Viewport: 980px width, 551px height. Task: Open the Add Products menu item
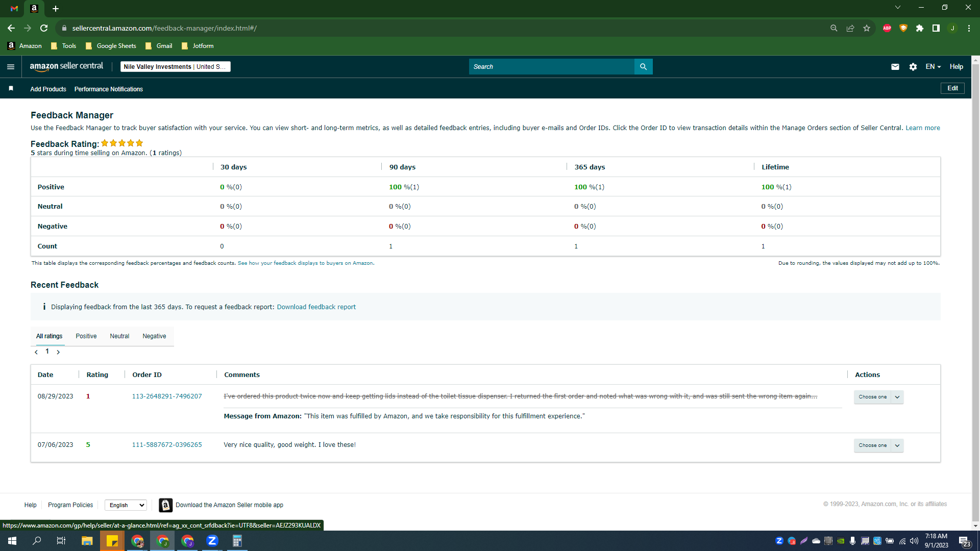pos(48,89)
